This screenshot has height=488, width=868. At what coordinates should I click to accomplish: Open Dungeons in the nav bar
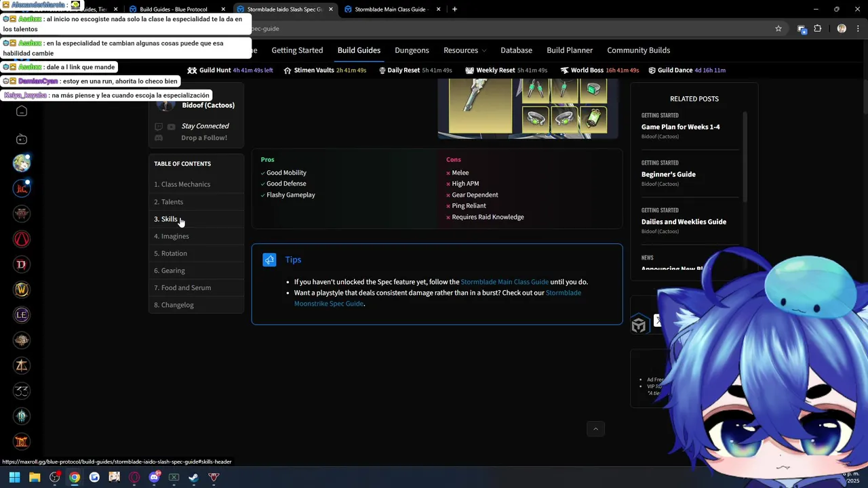click(412, 50)
